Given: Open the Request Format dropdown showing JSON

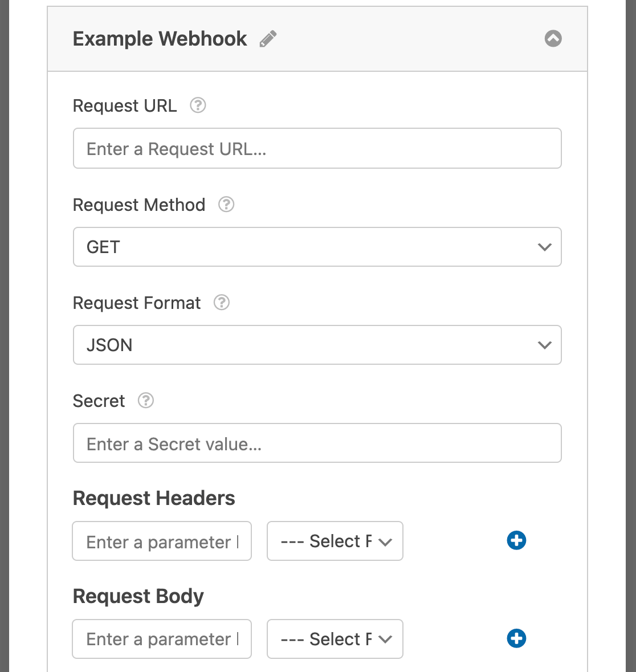Looking at the screenshot, I should [x=317, y=345].
